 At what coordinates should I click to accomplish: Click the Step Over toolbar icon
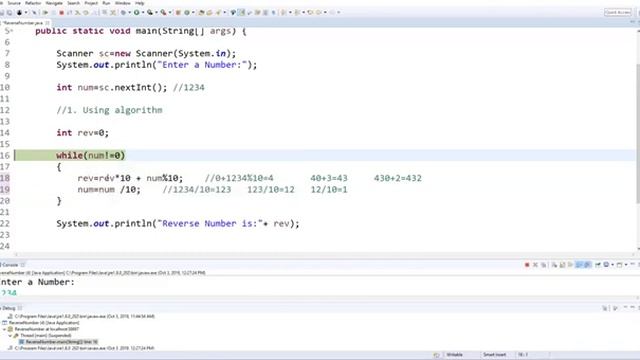click(x=86, y=12)
